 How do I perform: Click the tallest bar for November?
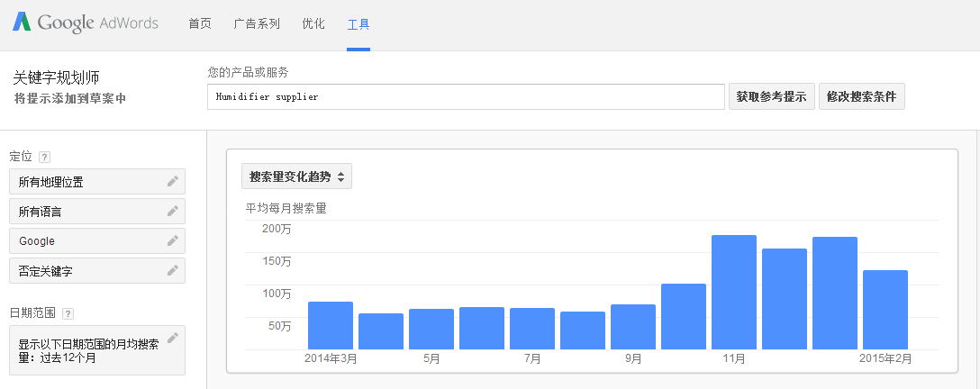(734, 292)
